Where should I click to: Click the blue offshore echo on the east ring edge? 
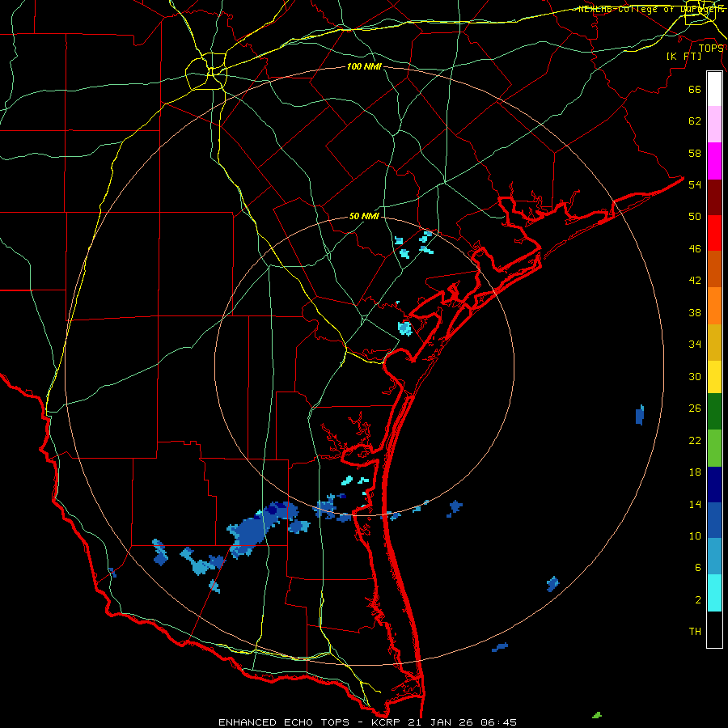(x=640, y=415)
